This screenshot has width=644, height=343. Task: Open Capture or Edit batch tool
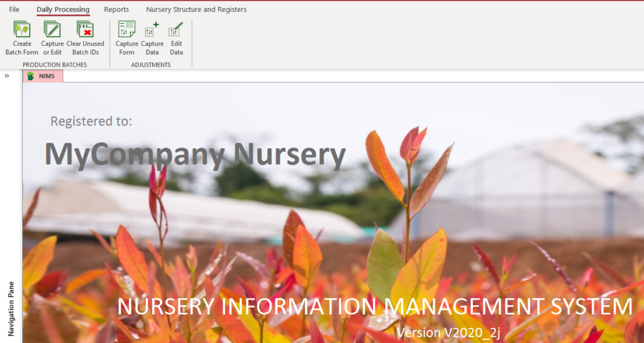click(52, 30)
